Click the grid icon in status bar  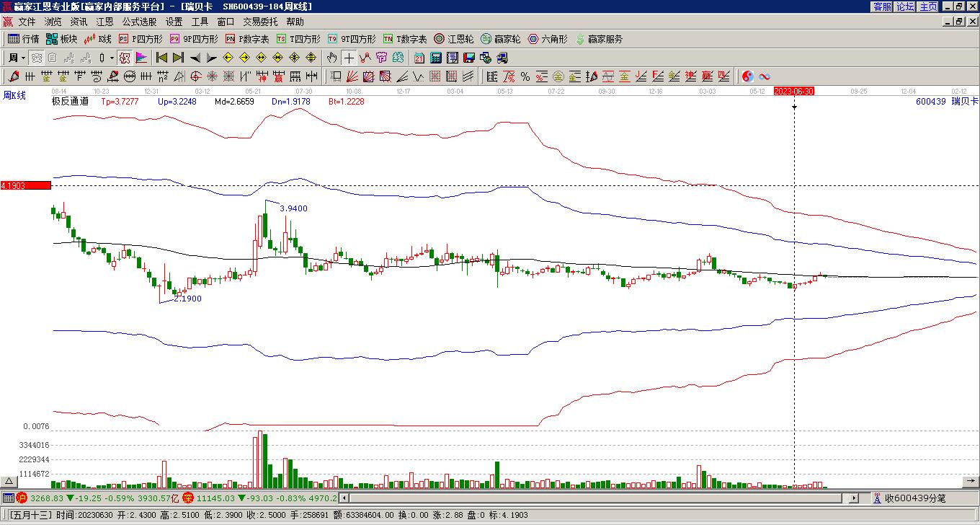point(8,498)
